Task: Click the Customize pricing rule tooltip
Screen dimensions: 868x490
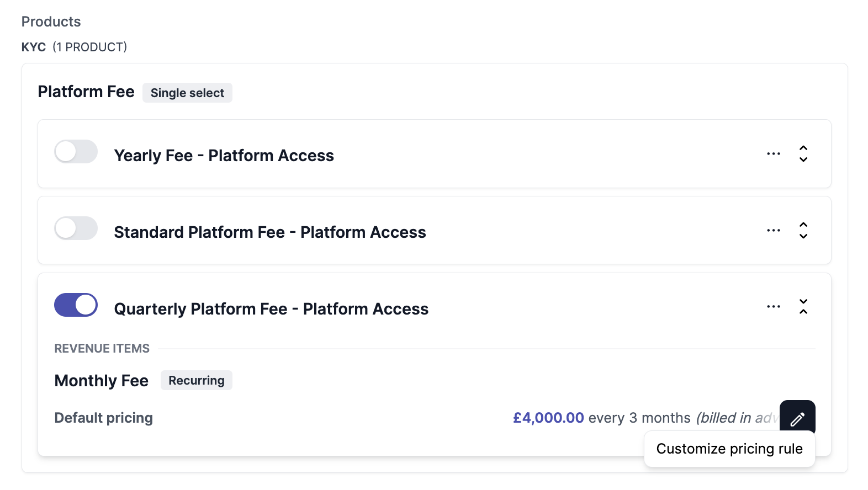Action: click(729, 449)
